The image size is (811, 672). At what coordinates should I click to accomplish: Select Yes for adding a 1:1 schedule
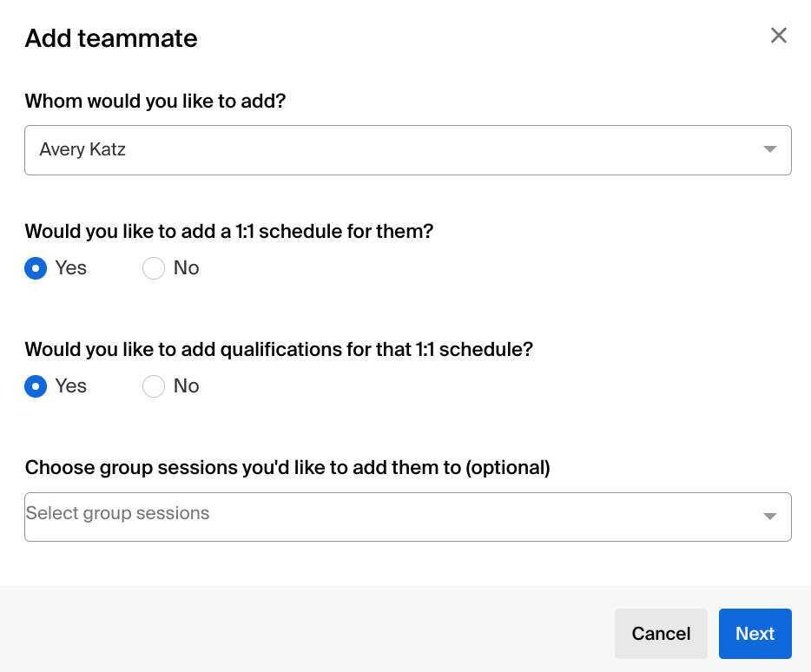click(x=36, y=268)
